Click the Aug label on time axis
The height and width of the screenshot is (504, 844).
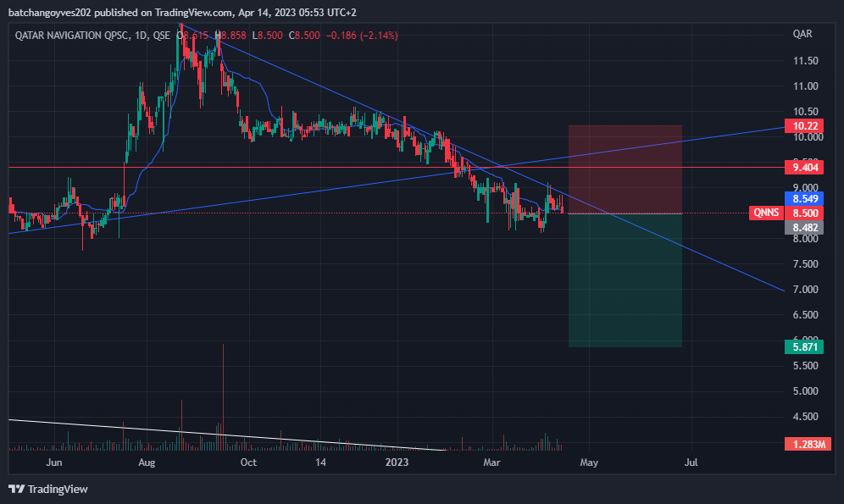(x=147, y=462)
